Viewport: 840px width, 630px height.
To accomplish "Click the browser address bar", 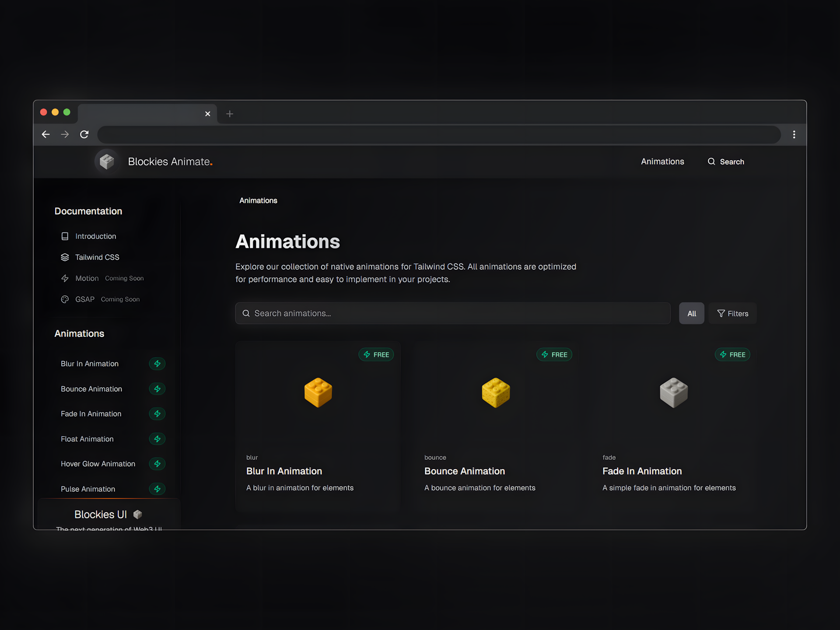I will point(439,134).
